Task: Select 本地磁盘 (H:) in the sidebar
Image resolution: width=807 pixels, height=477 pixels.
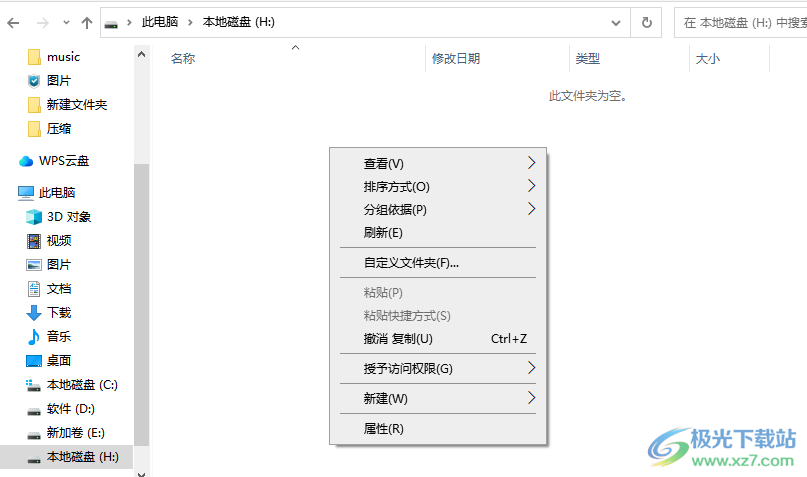Action: pos(66,457)
